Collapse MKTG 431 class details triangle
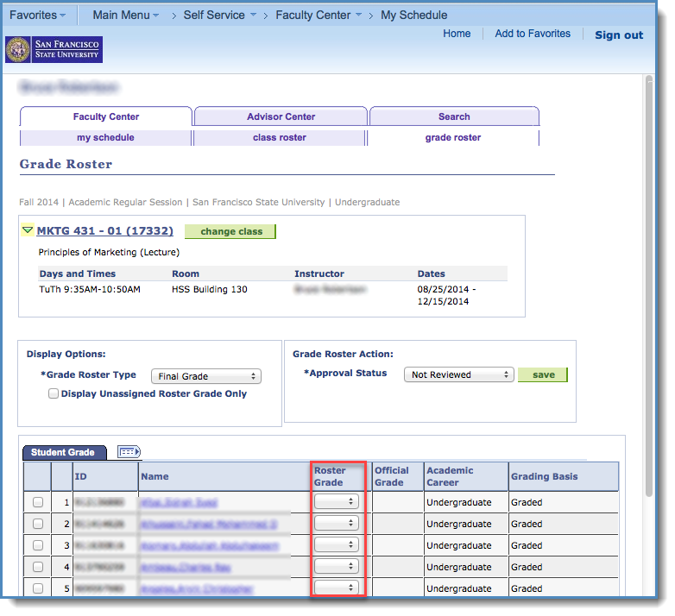The image size is (675, 616). tap(28, 230)
